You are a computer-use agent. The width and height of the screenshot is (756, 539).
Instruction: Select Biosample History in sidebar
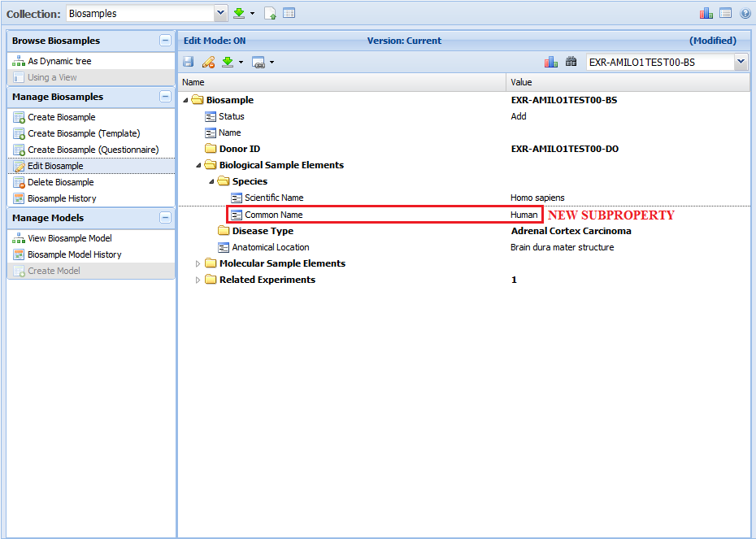click(x=62, y=198)
